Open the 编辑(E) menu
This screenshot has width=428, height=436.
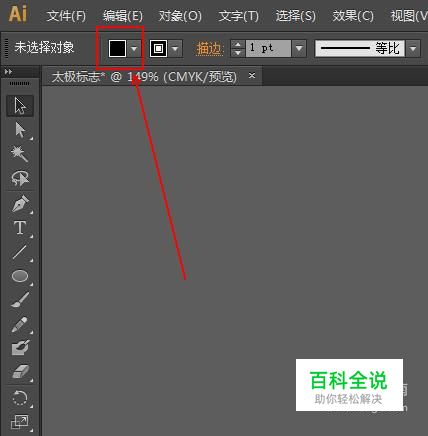(123, 16)
